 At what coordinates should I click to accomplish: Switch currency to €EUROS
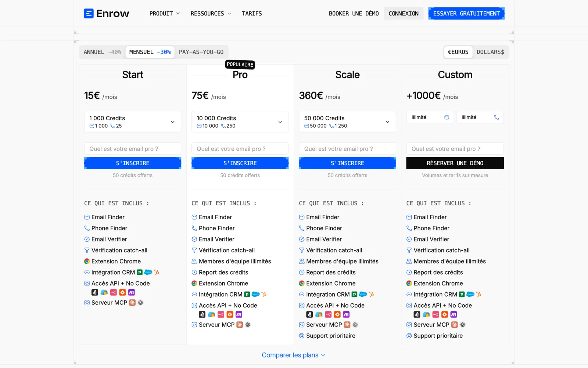click(458, 52)
